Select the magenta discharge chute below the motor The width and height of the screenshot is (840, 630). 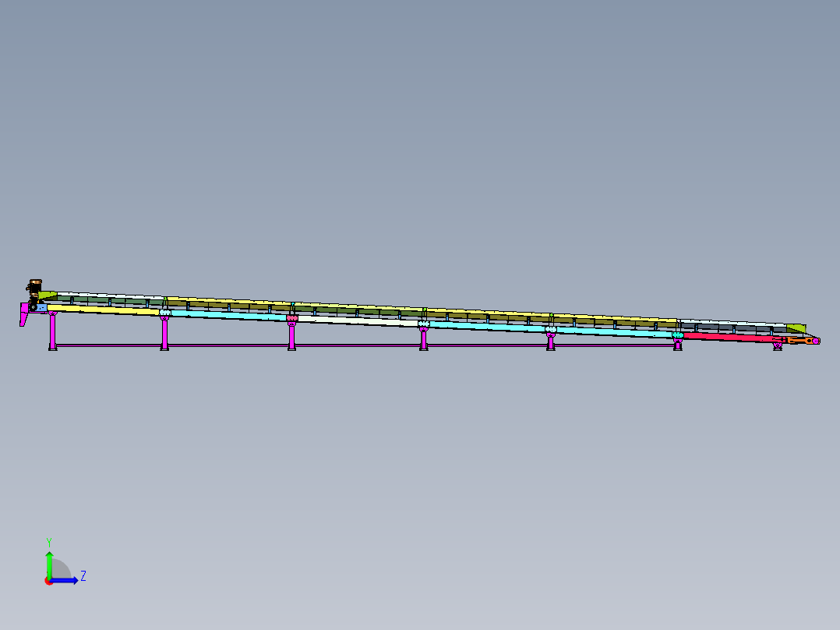[x=23, y=313]
